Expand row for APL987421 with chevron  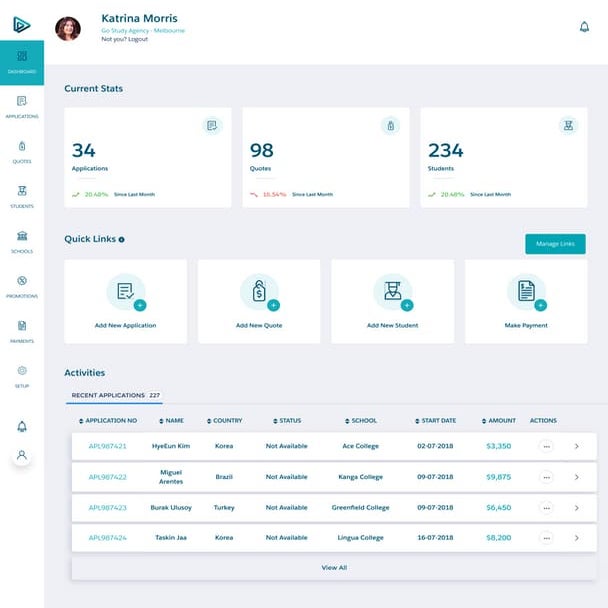(577, 447)
